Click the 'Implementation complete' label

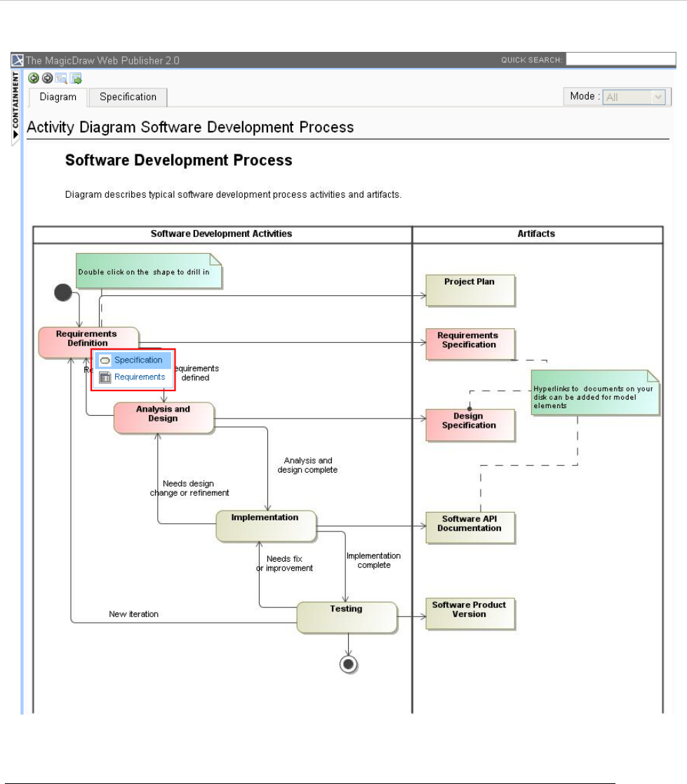click(x=373, y=560)
